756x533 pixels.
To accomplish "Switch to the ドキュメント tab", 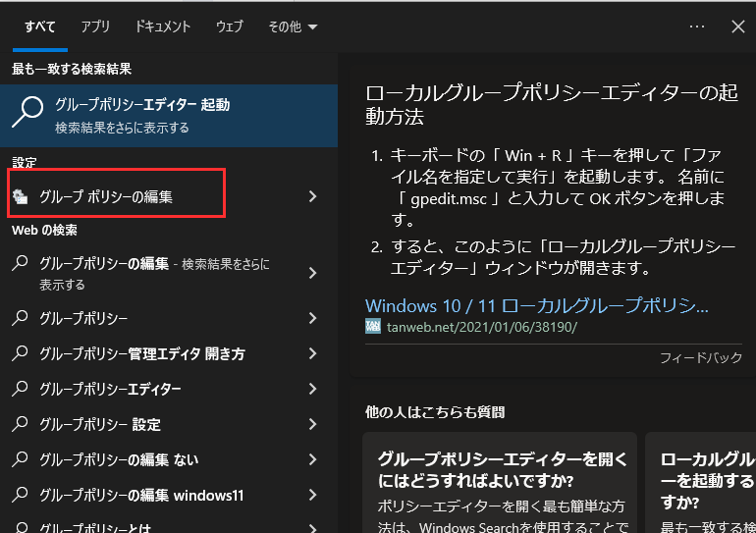I will pos(162,27).
